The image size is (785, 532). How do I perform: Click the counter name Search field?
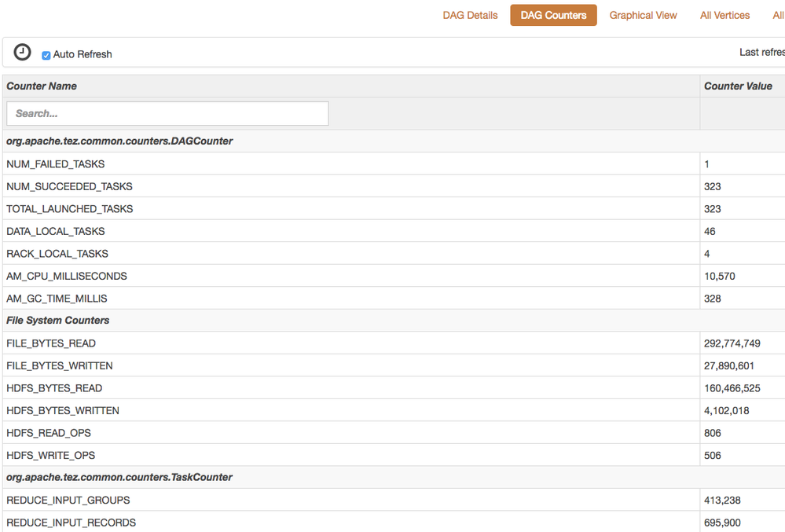167,113
